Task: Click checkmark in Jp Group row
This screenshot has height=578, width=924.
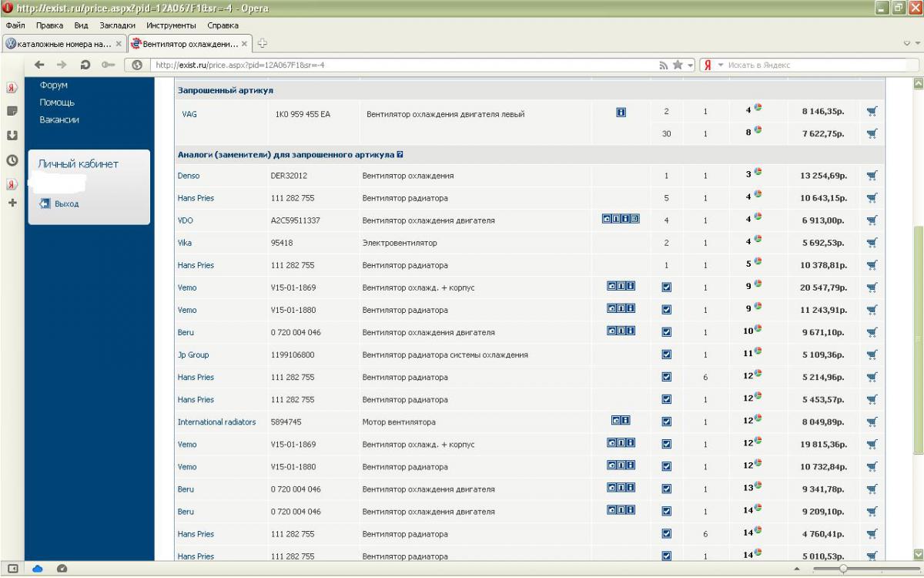Action: (x=667, y=355)
